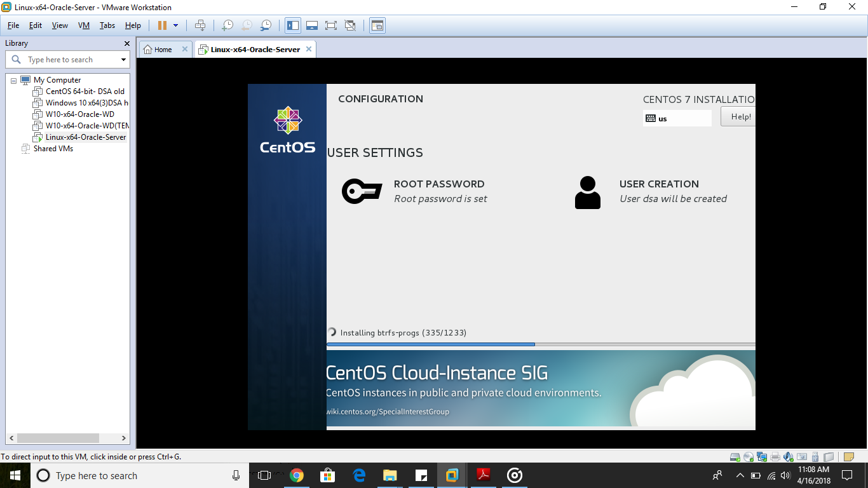Image resolution: width=868 pixels, height=488 pixels.
Task: Click the network adapter status icon
Action: click(761, 456)
